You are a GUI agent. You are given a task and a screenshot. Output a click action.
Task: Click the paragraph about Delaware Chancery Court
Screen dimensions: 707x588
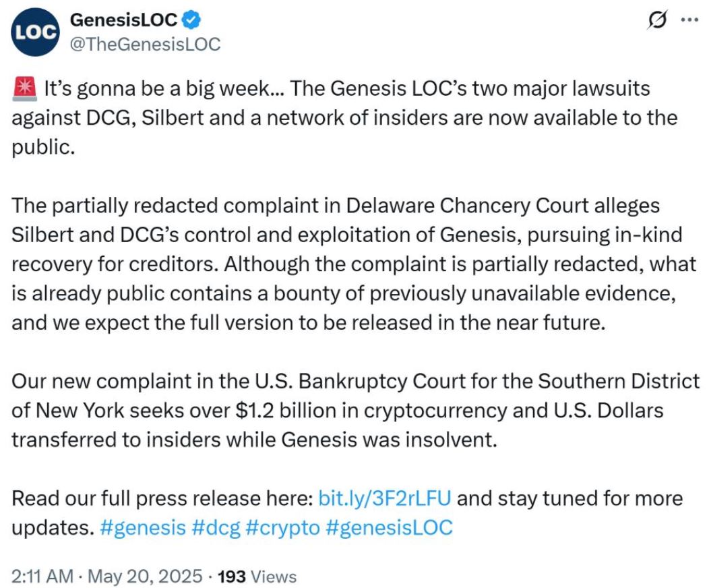(353, 264)
